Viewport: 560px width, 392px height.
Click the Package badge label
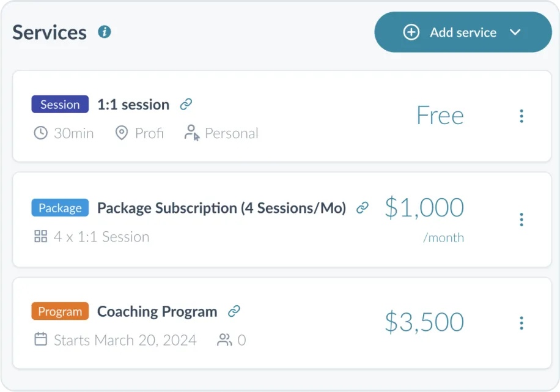click(x=60, y=207)
